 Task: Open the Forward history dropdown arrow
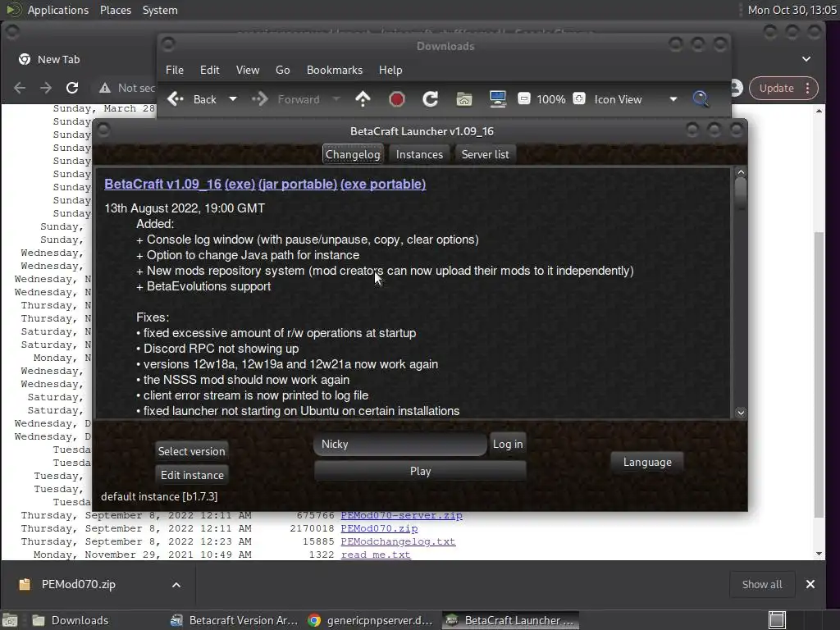(336, 99)
